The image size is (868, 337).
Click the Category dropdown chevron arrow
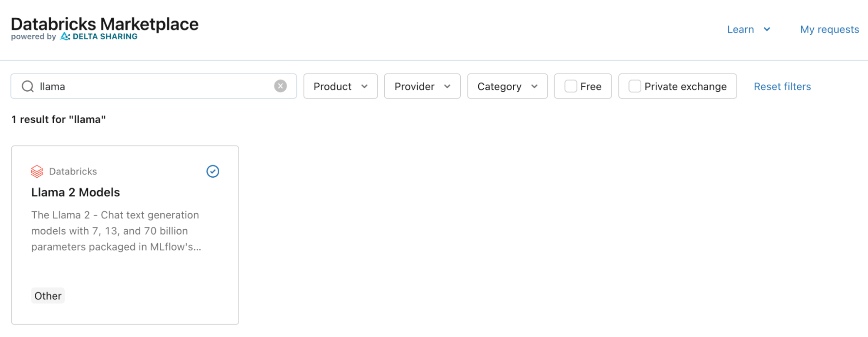534,86
